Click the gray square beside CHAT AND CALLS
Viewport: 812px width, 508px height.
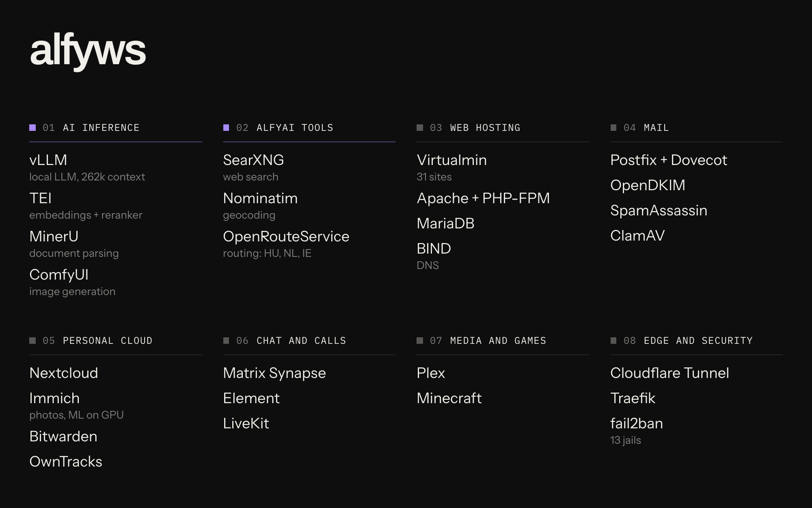(x=226, y=341)
